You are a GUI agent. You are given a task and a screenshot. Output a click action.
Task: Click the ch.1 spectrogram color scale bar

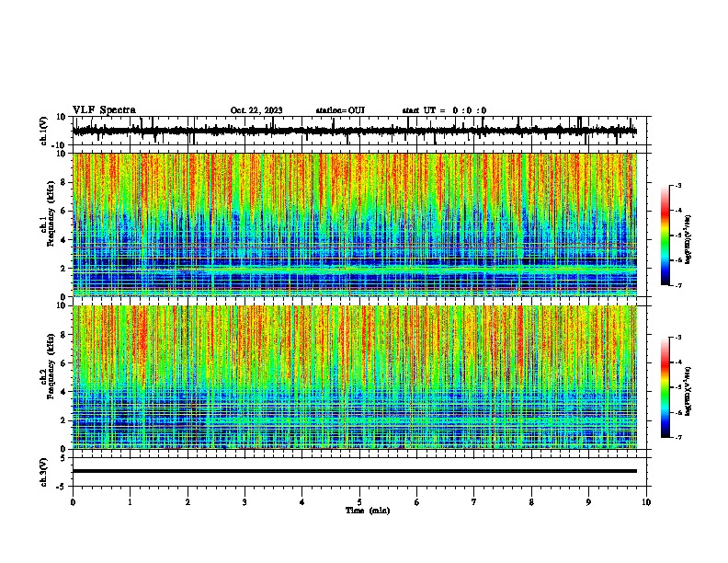(x=665, y=236)
